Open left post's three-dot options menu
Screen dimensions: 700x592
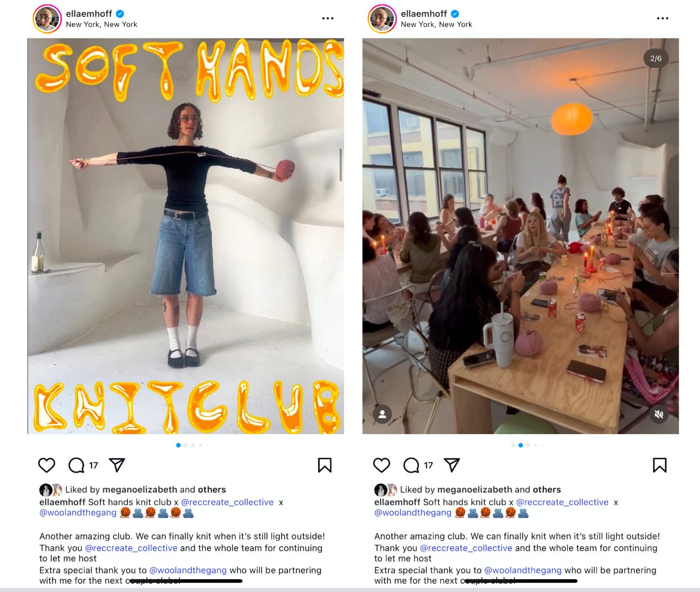tap(327, 18)
